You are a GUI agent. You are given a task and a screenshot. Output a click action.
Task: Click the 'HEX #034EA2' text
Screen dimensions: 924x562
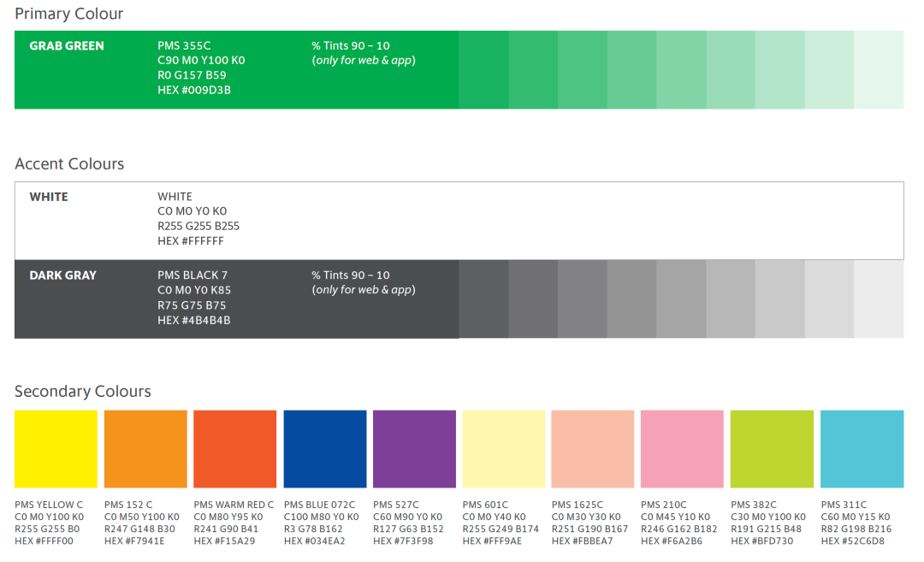tap(314, 541)
